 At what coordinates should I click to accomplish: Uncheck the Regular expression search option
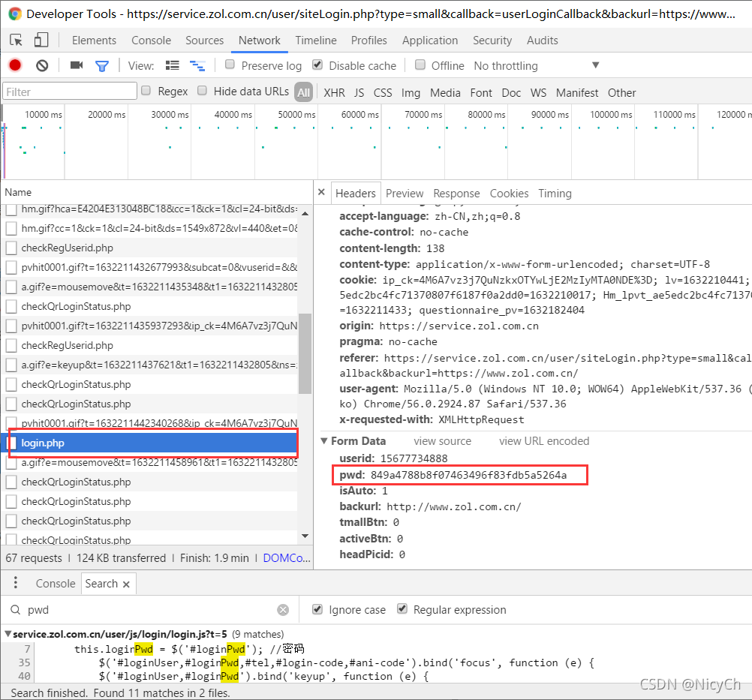click(x=402, y=609)
